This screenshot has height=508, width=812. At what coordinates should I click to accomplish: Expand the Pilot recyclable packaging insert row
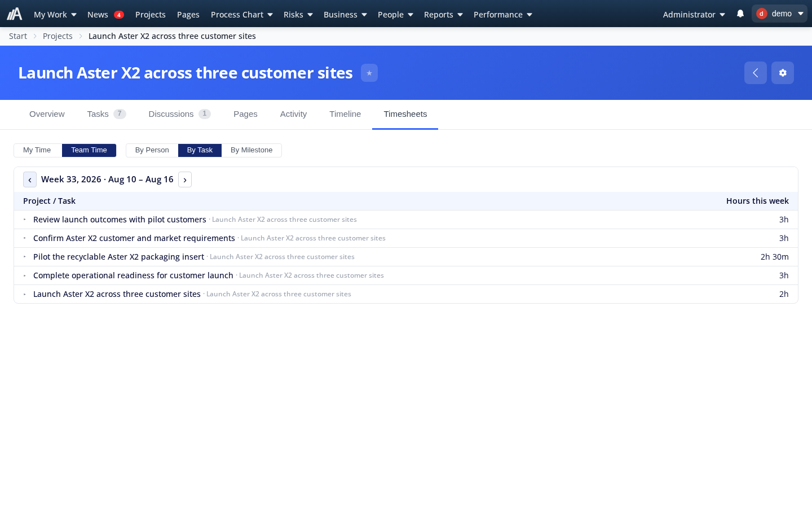pyautogui.click(x=25, y=257)
